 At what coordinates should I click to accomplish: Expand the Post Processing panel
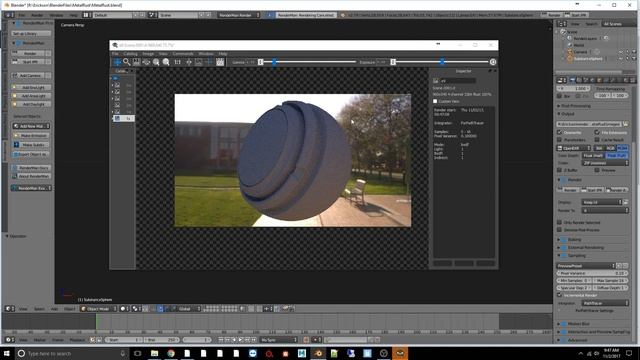pyautogui.click(x=576, y=106)
